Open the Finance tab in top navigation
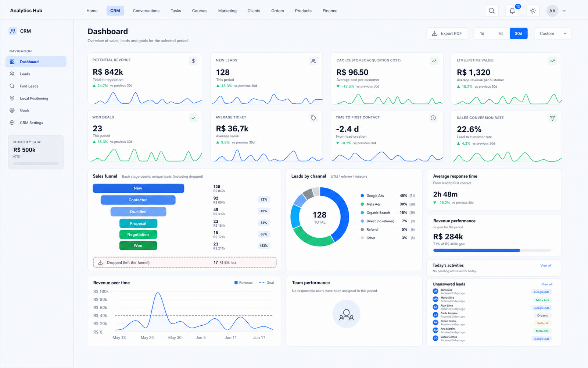 [330, 11]
